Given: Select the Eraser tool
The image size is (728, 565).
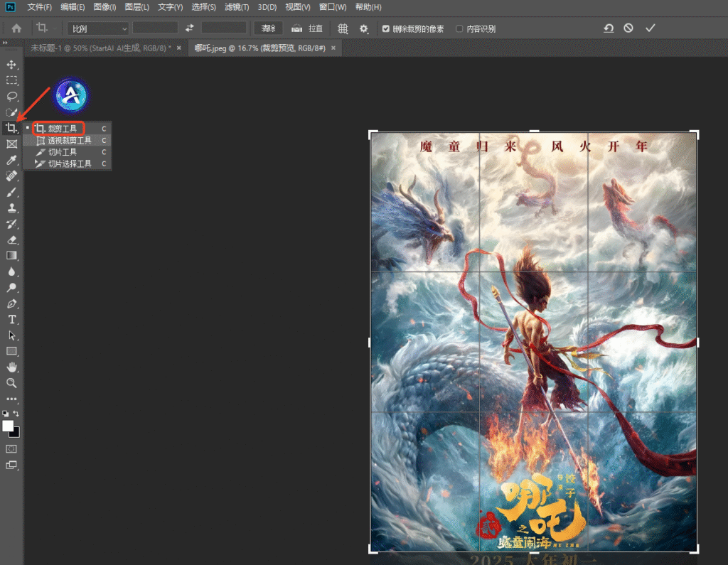Looking at the screenshot, I should click(x=11, y=240).
